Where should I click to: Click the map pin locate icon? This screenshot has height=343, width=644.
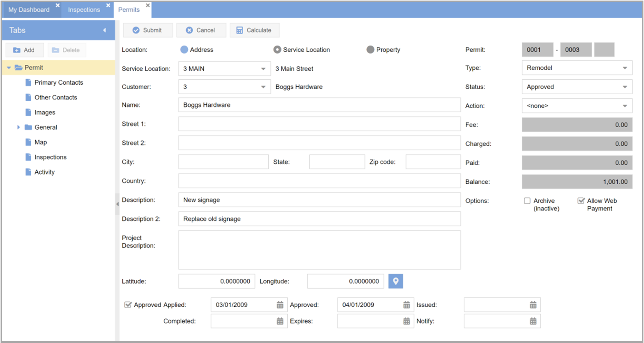coord(395,281)
